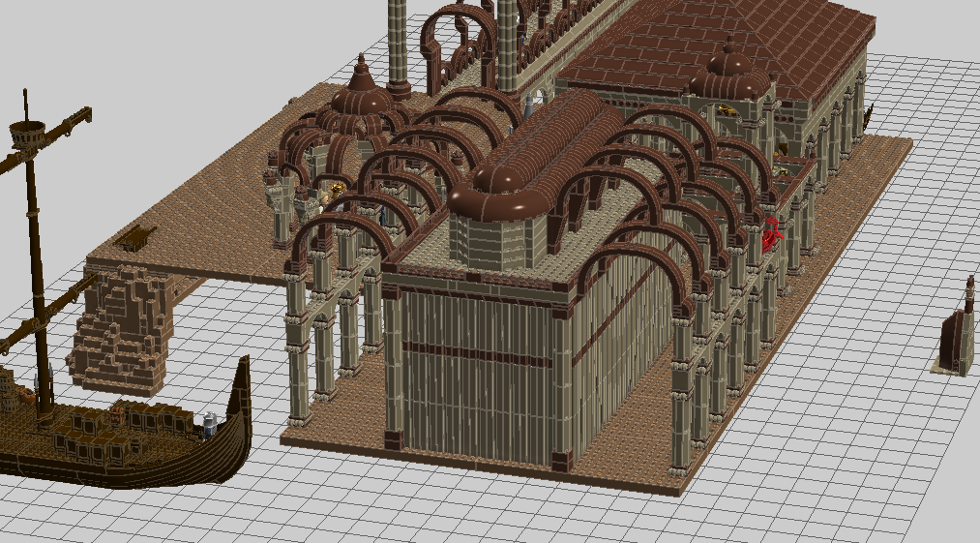This screenshot has width=980, height=543.
Task: Select the stepped rock pile under the platform
Action: (x=122, y=330)
